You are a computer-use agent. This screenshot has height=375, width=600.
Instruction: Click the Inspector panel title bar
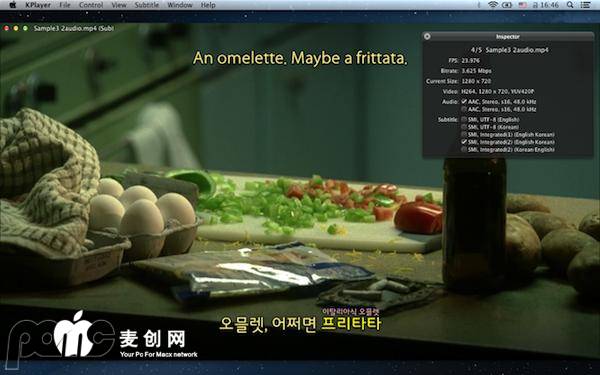(508, 36)
